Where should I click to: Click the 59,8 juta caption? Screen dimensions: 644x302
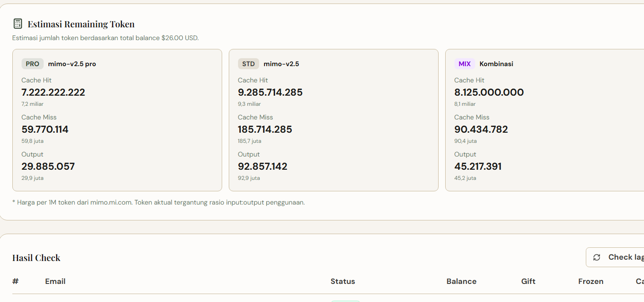(x=33, y=141)
